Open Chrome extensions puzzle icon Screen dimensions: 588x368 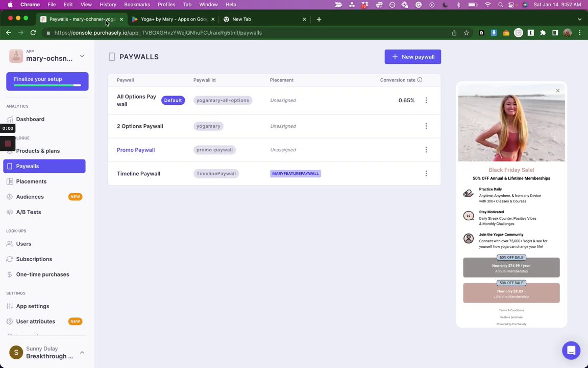(x=543, y=33)
